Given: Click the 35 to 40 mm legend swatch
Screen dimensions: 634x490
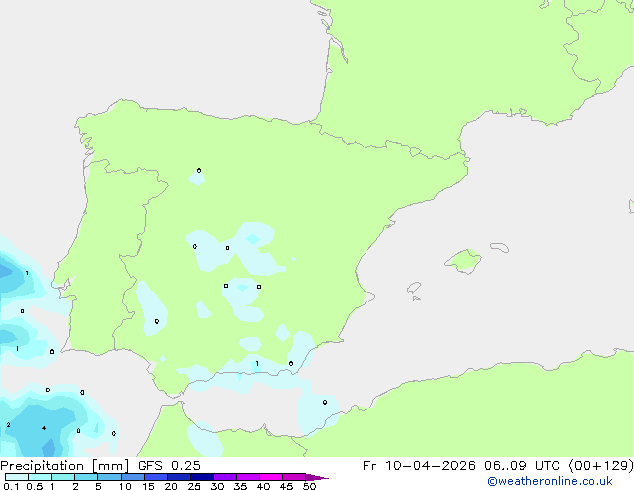Looking at the screenshot, I should click(x=248, y=477).
